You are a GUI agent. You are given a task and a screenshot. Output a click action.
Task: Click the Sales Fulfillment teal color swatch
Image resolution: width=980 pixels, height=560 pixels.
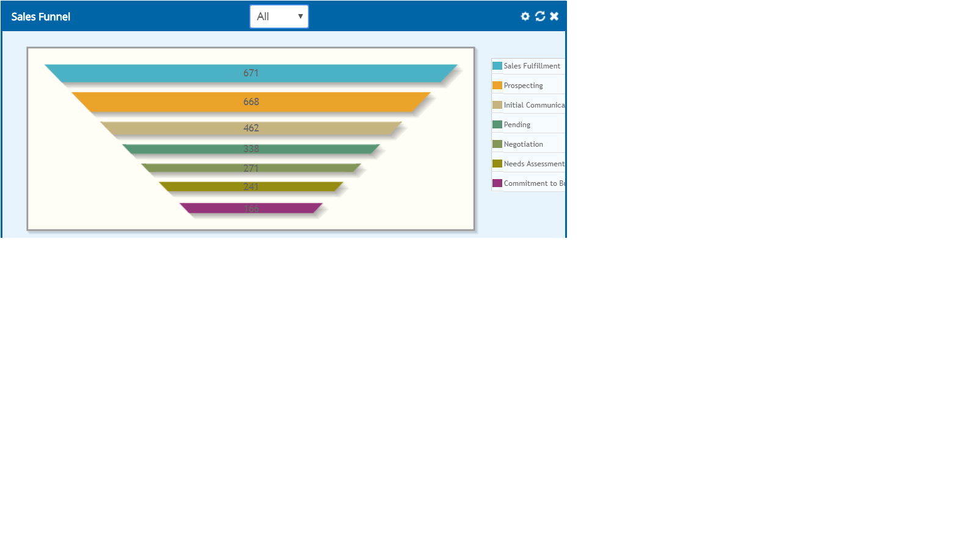(x=496, y=65)
